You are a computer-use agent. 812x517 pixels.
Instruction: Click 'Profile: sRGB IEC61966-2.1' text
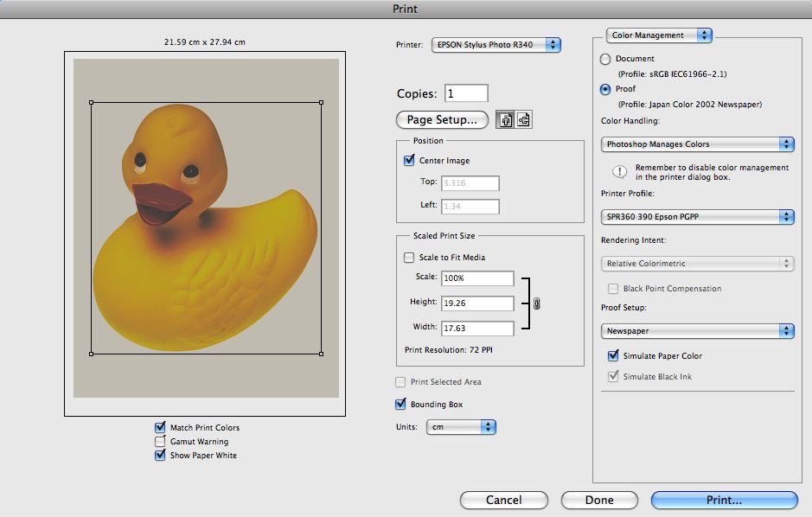coord(672,74)
